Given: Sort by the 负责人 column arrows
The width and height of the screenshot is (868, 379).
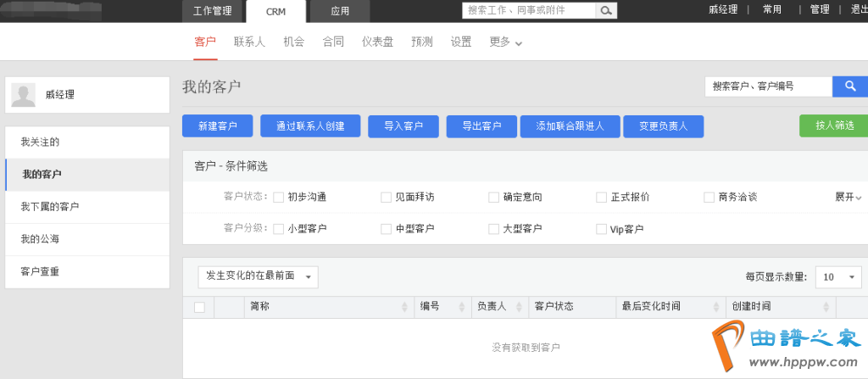Looking at the screenshot, I should tap(518, 307).
